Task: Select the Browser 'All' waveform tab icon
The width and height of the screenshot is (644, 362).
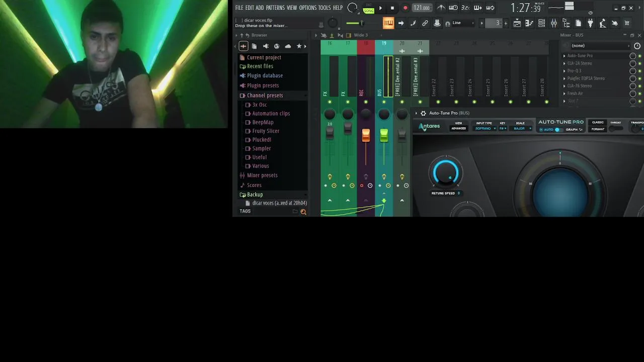Action: click(x=244, y=46)
